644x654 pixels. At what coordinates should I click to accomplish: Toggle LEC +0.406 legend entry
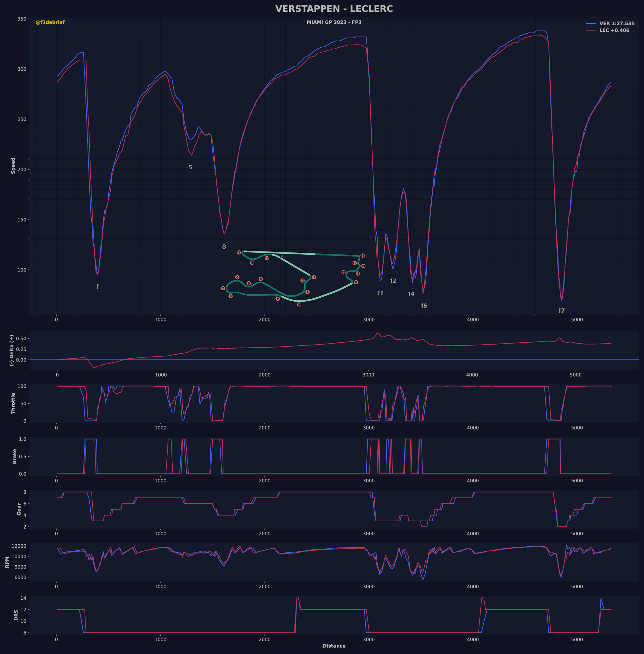[614, 31]
